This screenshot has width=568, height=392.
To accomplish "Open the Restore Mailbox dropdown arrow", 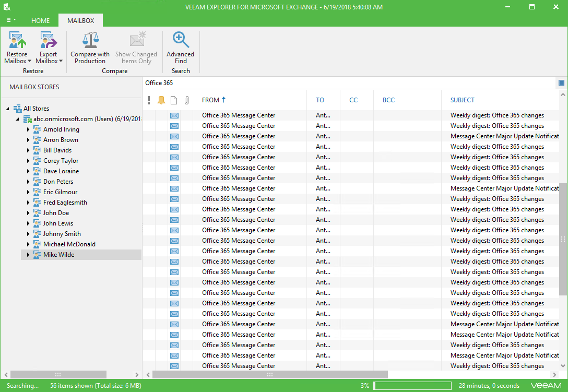I will click(29, 61).
